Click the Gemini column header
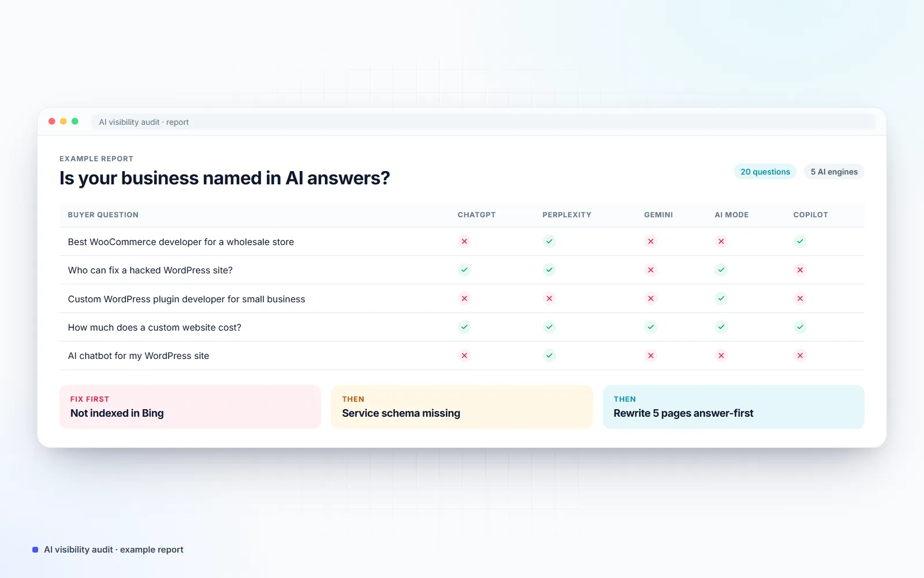The height and width of the screenshot is (578, 924). [658, 214]
